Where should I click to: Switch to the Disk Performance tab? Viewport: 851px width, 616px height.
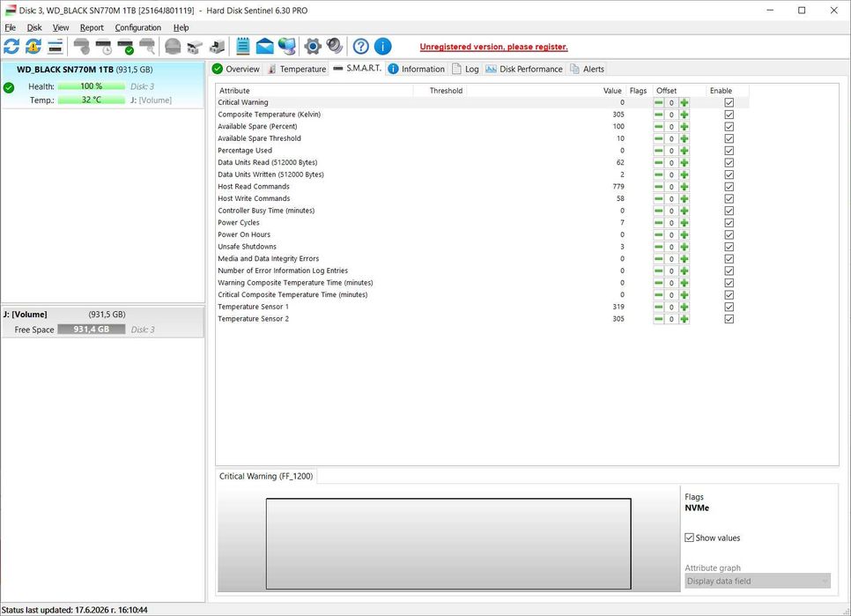pyautogui.click(x=524, y=69)
